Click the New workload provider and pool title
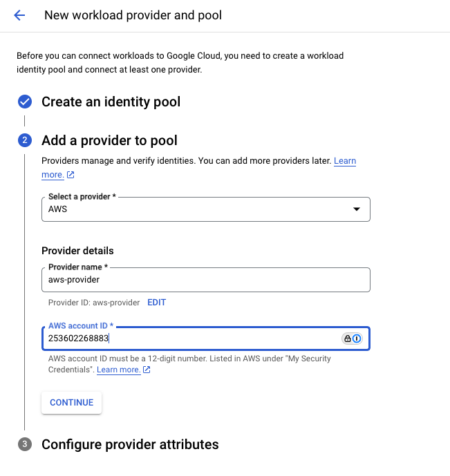This screenshot has width=450, height=476. pos(133,15)
